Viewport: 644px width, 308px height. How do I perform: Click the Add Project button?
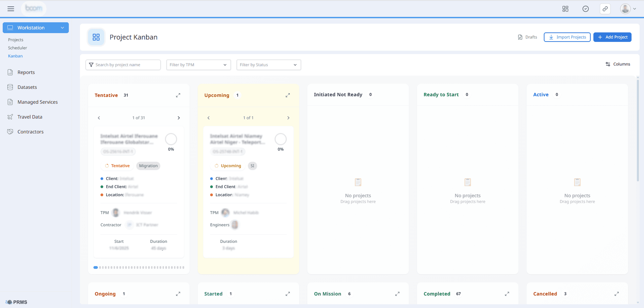pyautogui.click(x=612, y=37)
